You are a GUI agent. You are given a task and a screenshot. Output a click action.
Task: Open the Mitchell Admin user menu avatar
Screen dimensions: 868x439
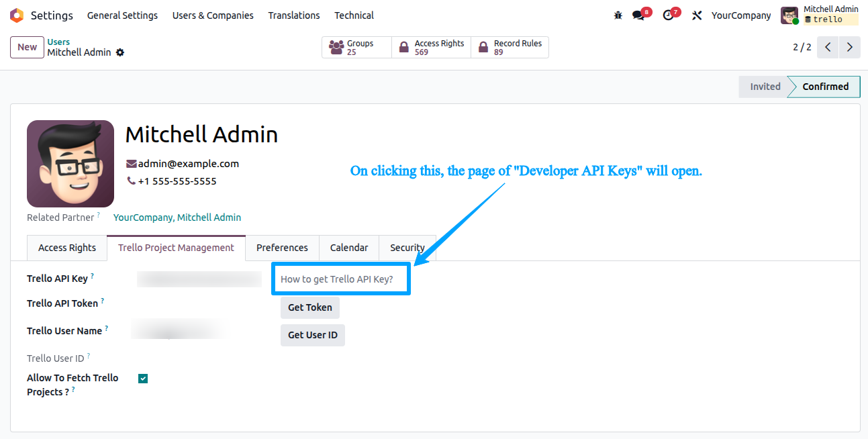pyautogui.click(x=789, y=15)
